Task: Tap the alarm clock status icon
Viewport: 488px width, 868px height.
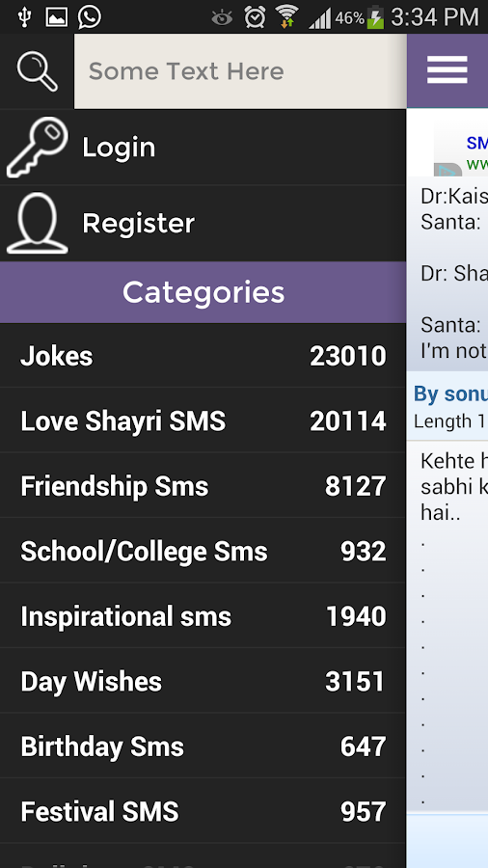Action: (255, 17)
